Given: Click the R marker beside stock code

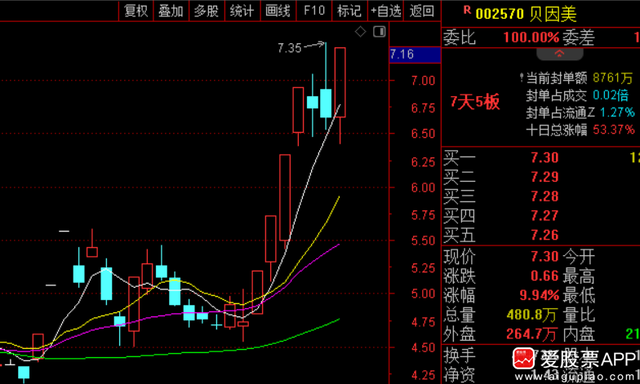Looking at the screenshot, I should coord(467,10).
